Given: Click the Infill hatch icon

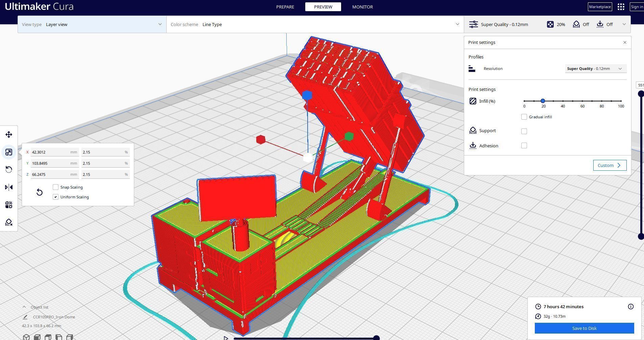Looking at the screenshot, I should (x=473, y=101).
